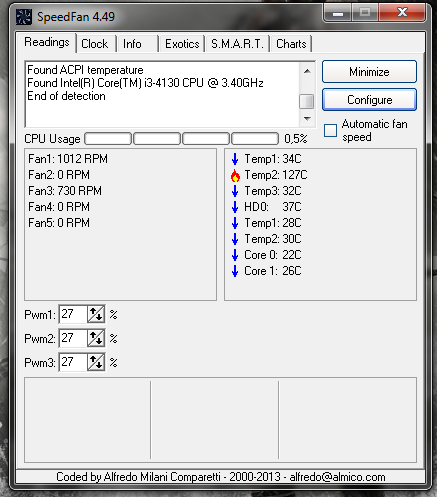The image size is (437, 497).
Task: Click the second CPU Usage bar
Action: [157, 139]
